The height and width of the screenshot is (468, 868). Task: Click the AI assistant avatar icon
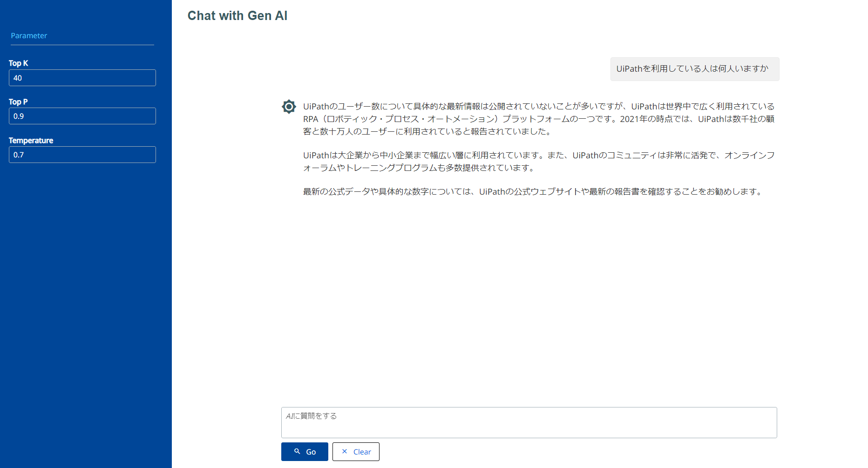(x=289, y=107)
